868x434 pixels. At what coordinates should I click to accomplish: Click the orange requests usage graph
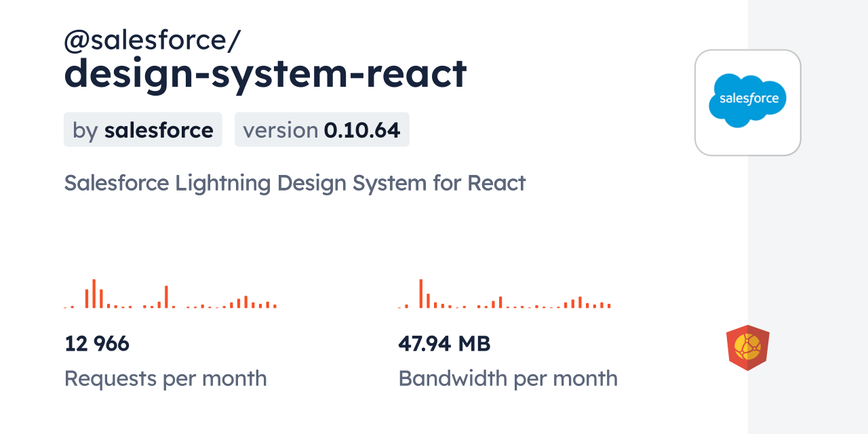pos(170,295)
